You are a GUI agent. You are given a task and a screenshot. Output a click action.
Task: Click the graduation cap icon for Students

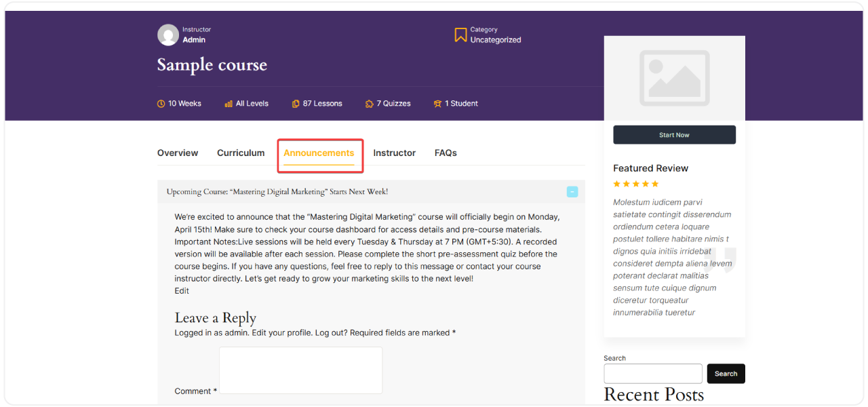[437, 104]
